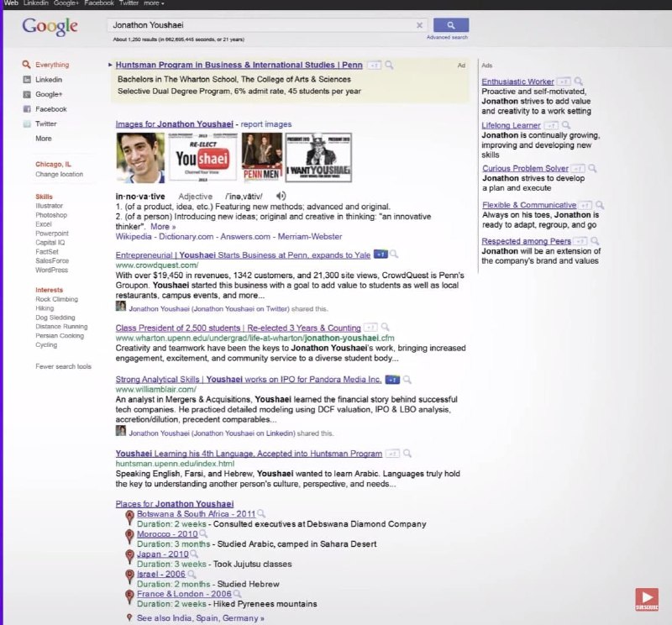This screenshot has width=672, height=625.
Task: Expand More in the left sidebar
Action: 44,139
